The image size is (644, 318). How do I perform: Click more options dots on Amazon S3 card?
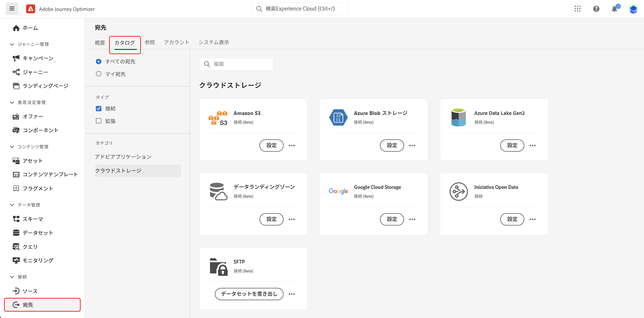pyautogui.click(x=292, y=146)
